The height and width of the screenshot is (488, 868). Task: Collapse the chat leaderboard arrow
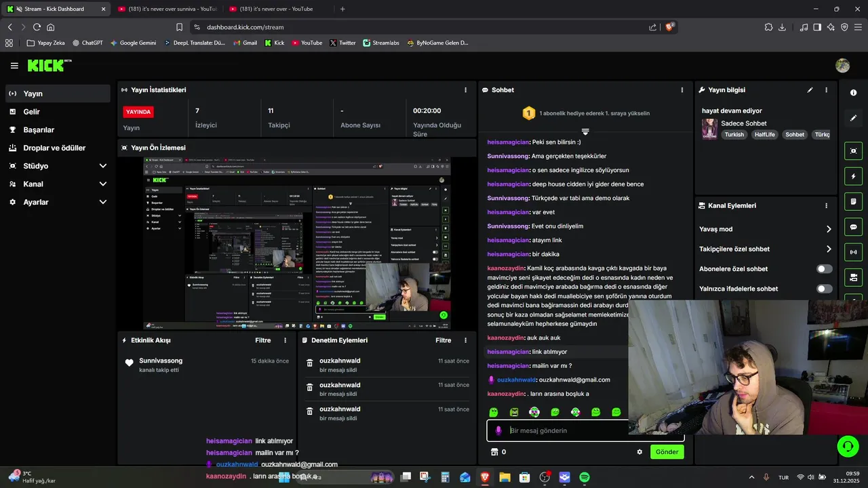(x=585, y=131)
